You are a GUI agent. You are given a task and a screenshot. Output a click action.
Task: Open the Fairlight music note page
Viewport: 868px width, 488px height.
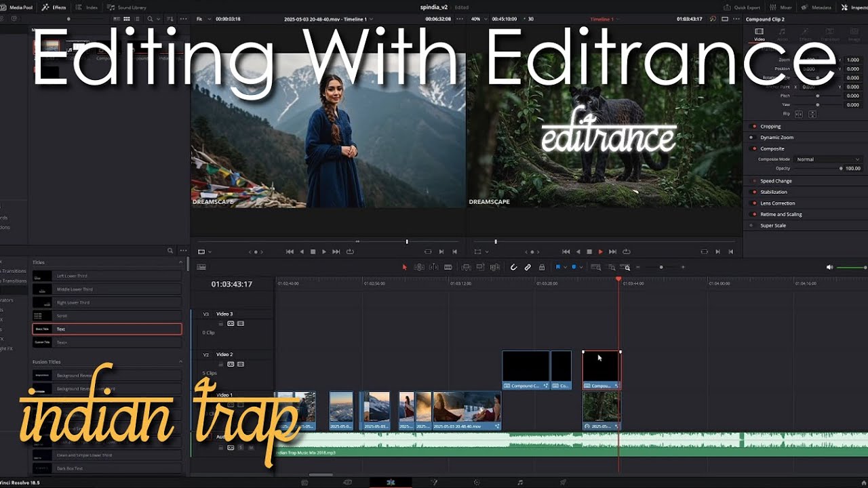click(x=520, y=482)
